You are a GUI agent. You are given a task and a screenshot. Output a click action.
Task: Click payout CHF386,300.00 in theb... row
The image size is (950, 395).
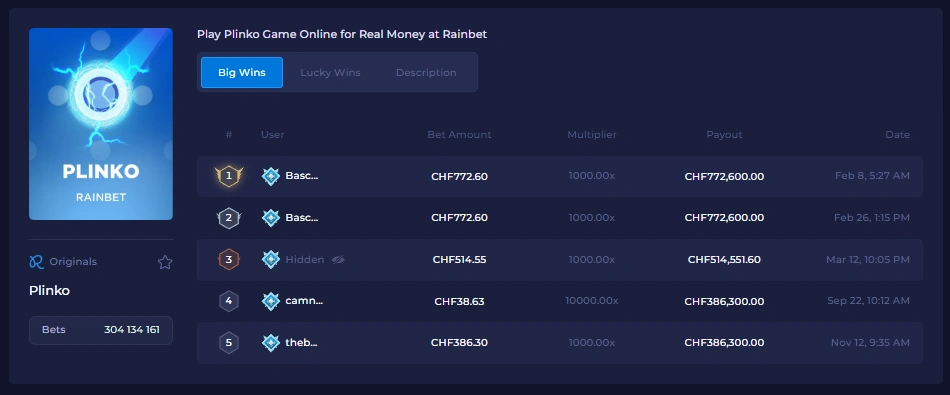tap(724, 343)
